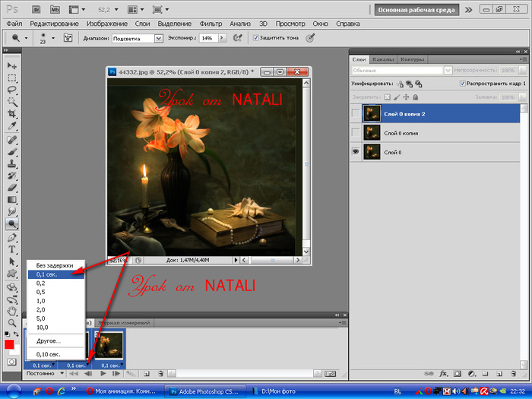The width and height of the screenshot is (532, 399).
Task: Select the Gradient tool
Action: 12,199
